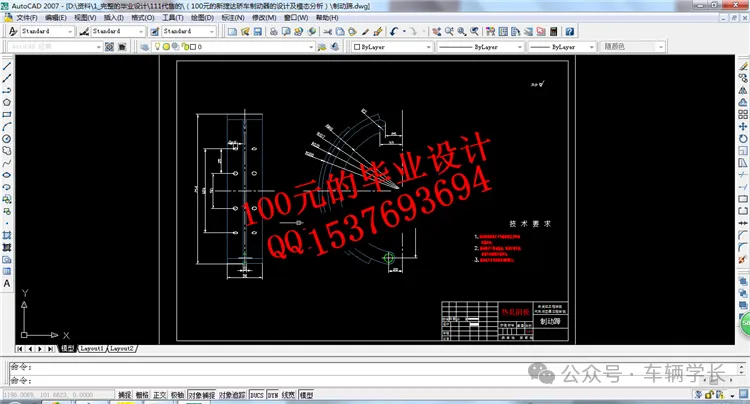Open the 格式(O) menu
Image resolution: width=750 pixels, height=404 pixels.
(143, 18)
